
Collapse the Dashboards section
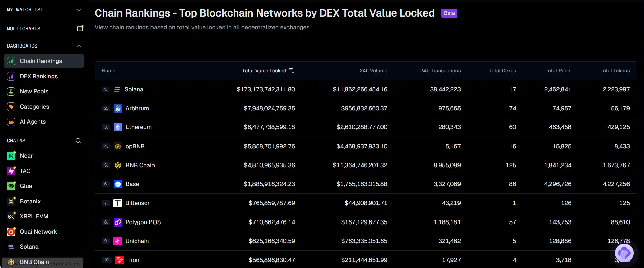click(79, 46)
